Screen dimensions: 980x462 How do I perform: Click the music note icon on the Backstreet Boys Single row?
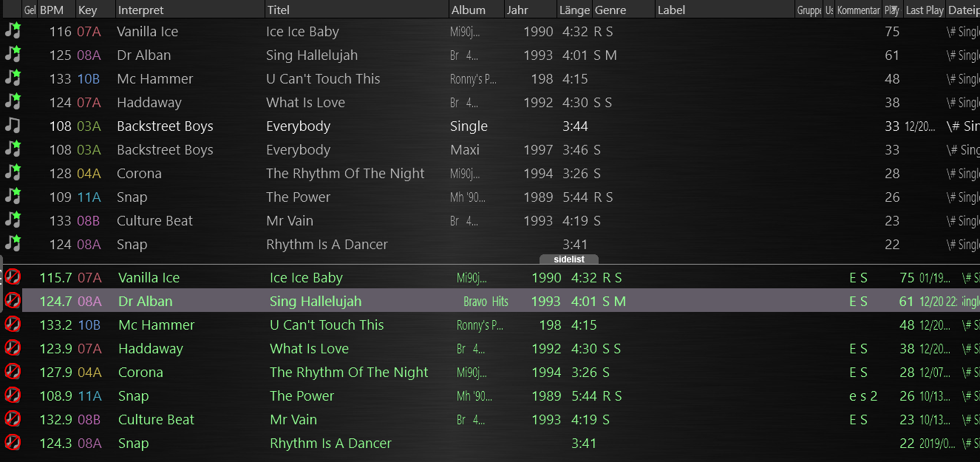(x=13, y=126)
